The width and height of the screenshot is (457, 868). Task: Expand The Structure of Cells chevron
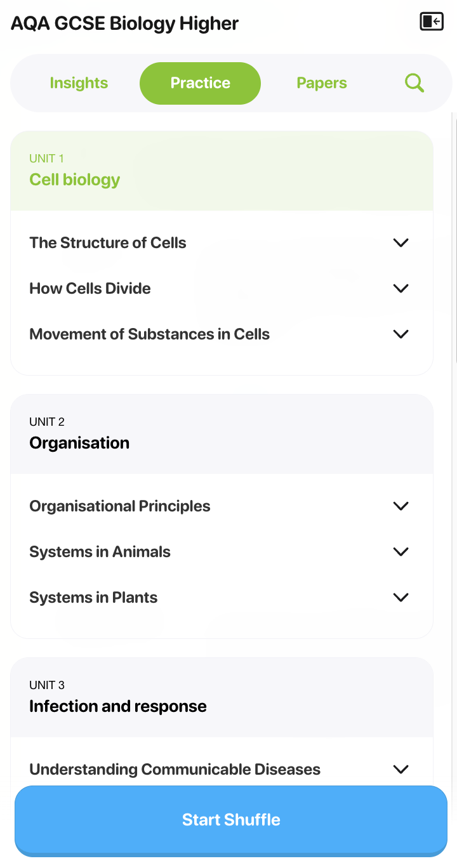tap(401, 242)
